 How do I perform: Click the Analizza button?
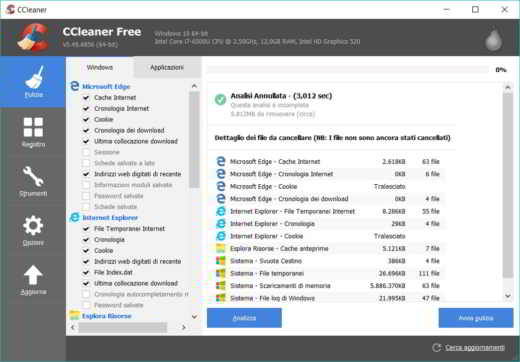(244, 318)
